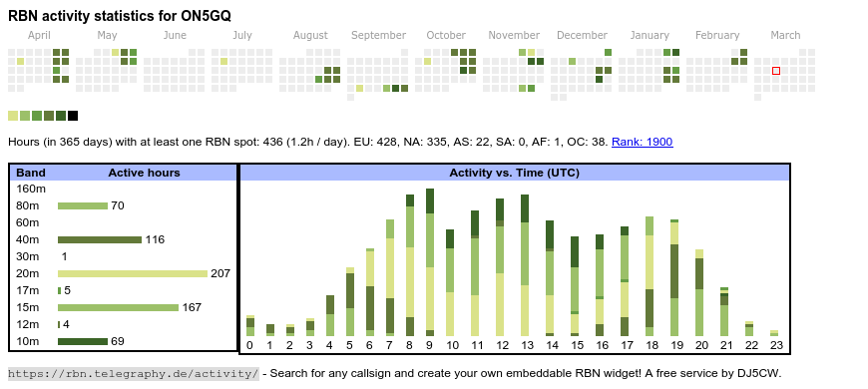Click the 160m band label
868x389 pixels.
click(x=31, y=189)
